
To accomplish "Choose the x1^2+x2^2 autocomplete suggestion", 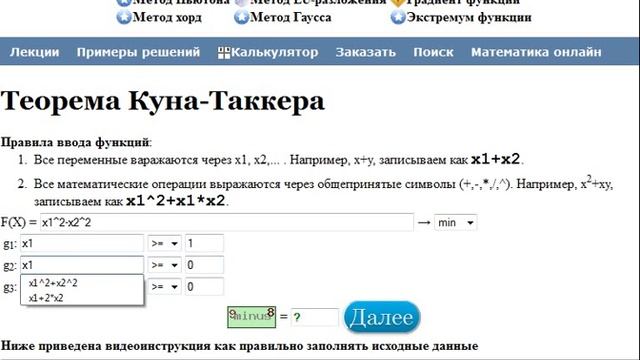I will 82,283.
